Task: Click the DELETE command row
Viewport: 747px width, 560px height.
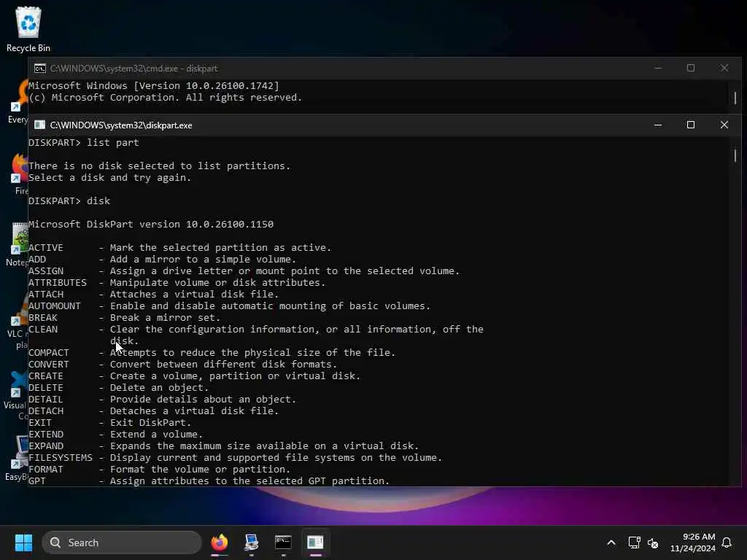Action: (119, 388)
